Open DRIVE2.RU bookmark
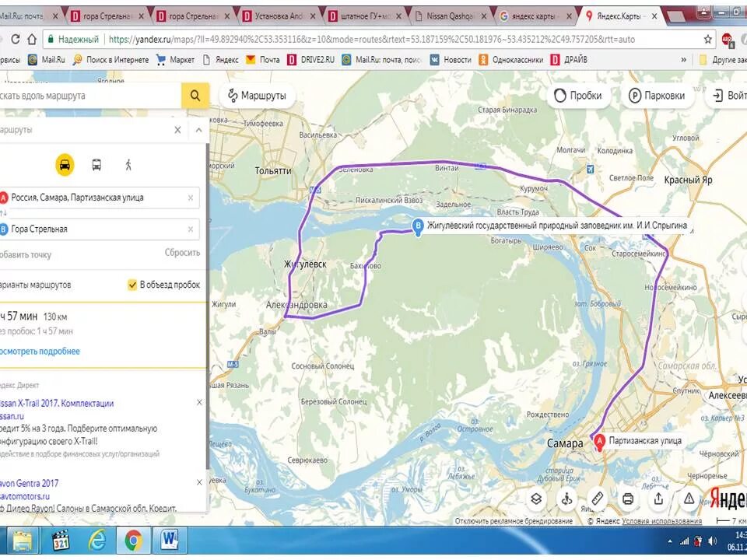747x560 pixels. click(x=311, y=60)
